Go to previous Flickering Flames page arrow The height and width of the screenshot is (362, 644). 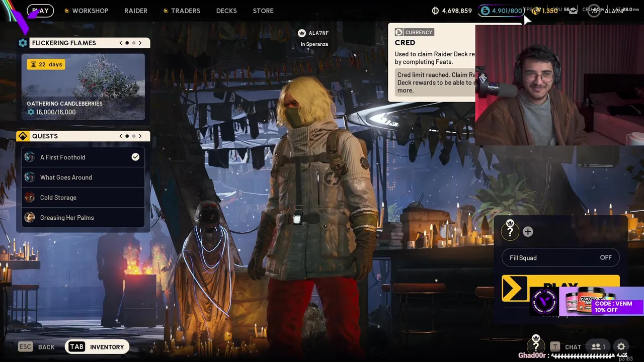(x=121, y=43)
